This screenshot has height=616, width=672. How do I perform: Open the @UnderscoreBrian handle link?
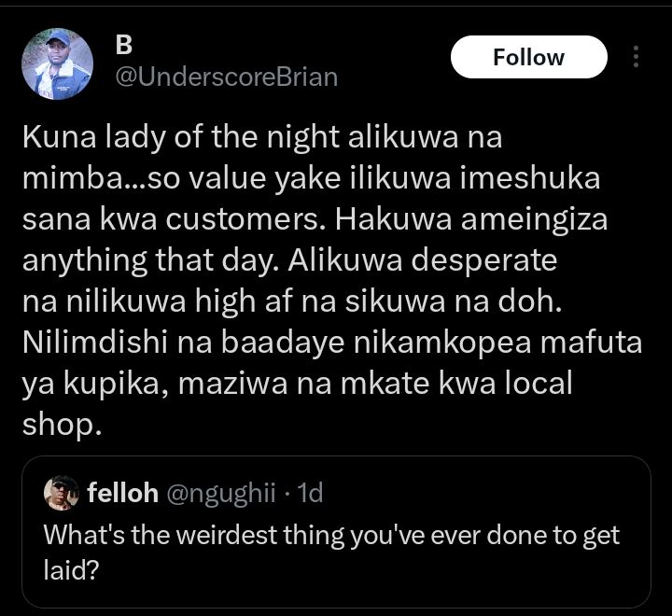226,77
